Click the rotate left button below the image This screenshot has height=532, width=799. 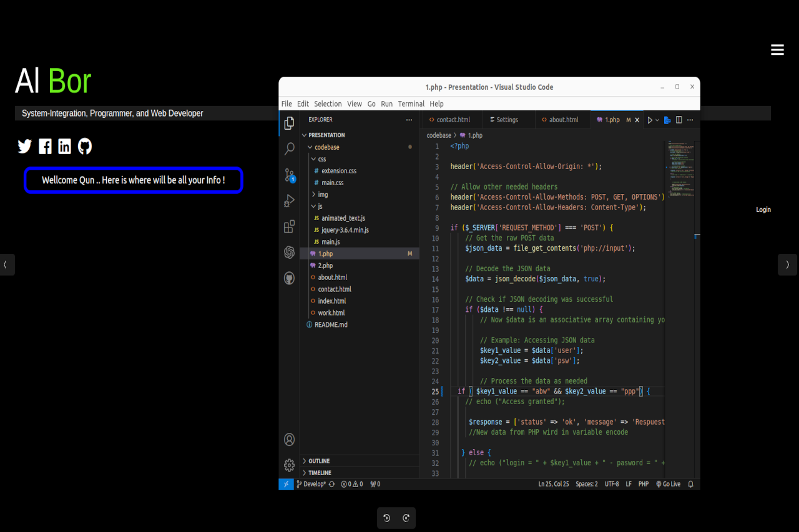387,518
